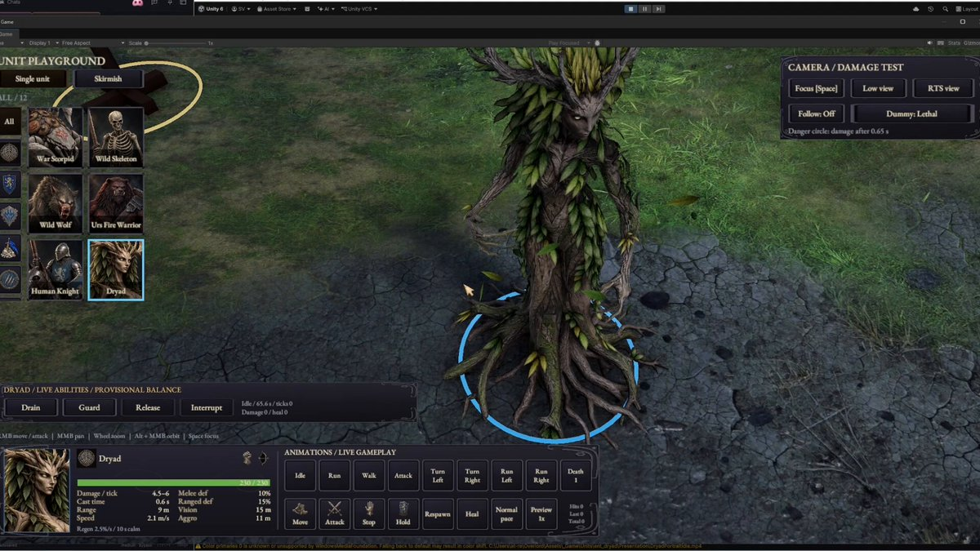Switch camera to RTS view
Image resolution: width=980 pixels, height=551 pixels.
pyautogui.click(x=943, y=88)
